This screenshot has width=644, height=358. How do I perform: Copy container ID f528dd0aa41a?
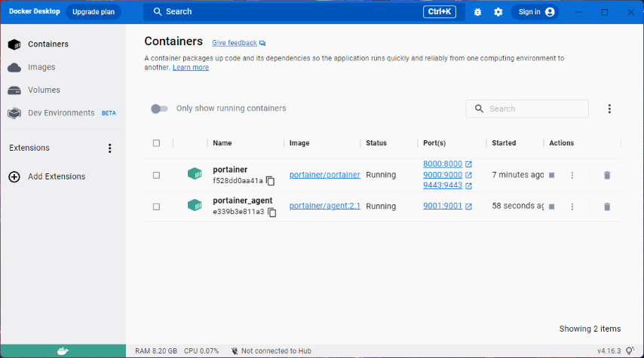270,181
